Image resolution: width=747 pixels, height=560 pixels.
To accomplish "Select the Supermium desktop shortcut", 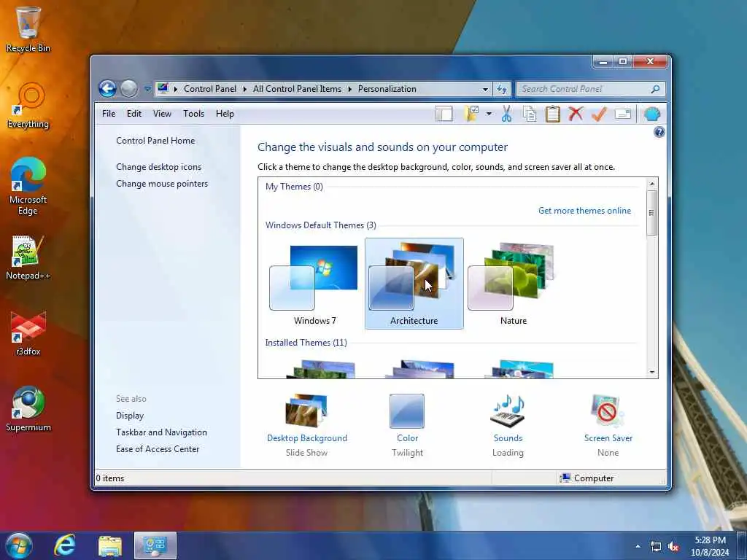I will 28,409.
